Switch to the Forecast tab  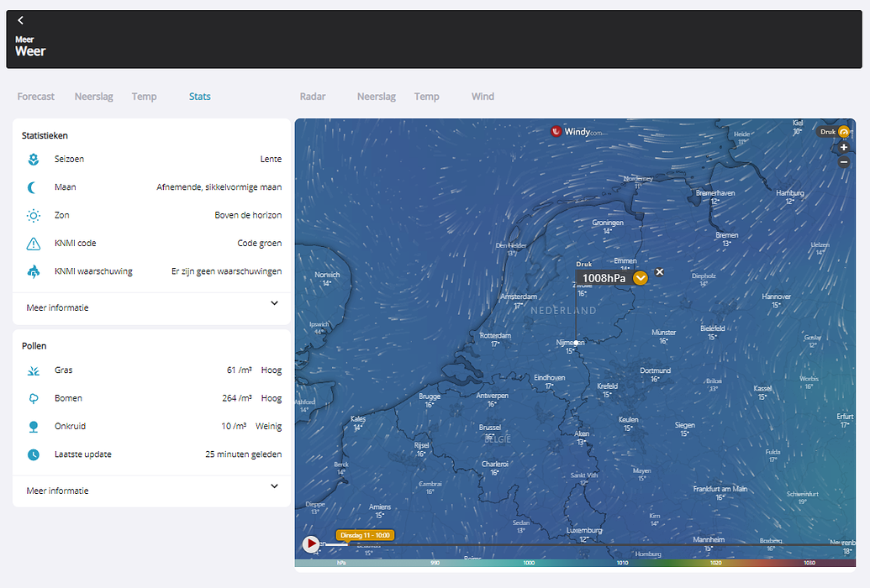[x=36, y=97]
